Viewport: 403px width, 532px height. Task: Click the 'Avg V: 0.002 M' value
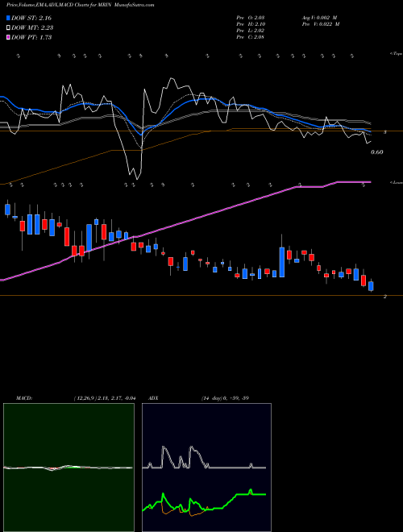(x=319, y=18)
